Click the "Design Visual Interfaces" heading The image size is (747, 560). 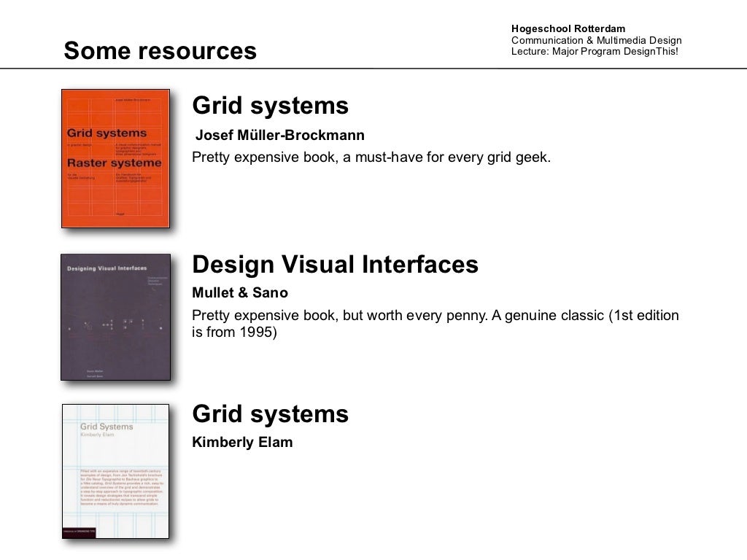pyautogui.click(x=335, y=264)
